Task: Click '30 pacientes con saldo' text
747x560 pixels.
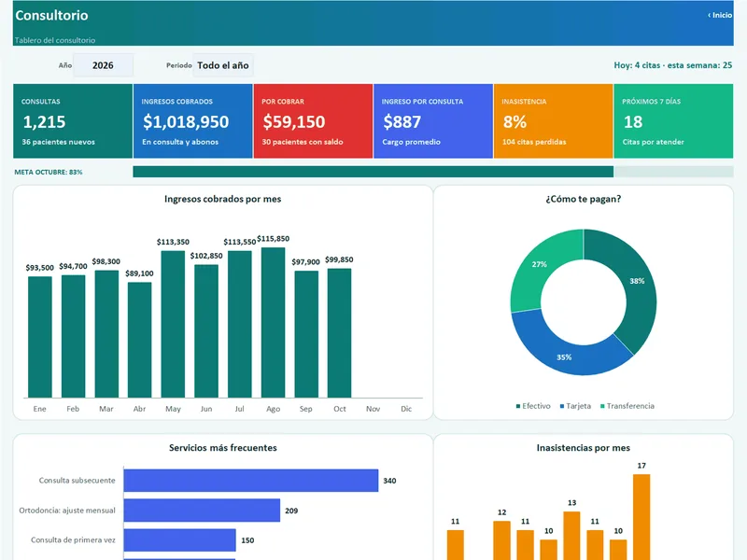Action: pos(302,142)
